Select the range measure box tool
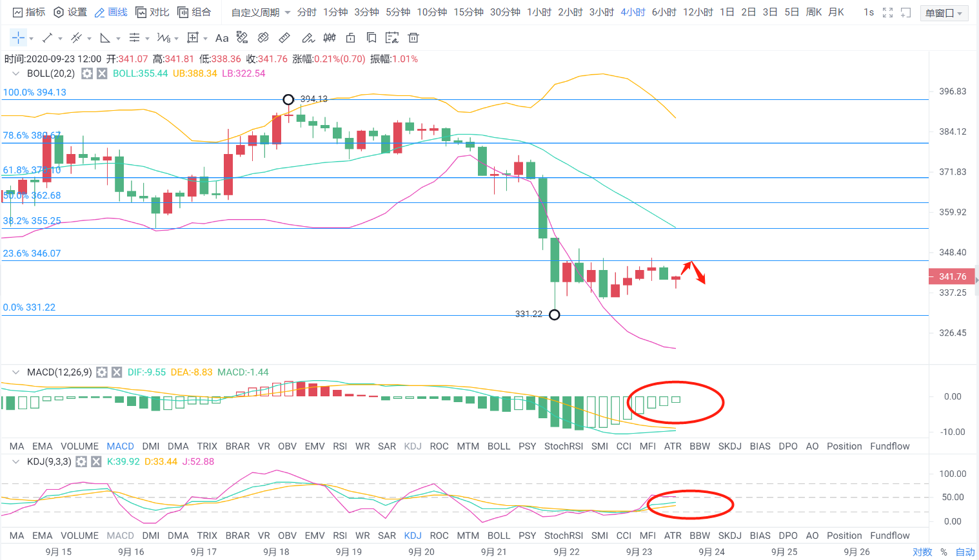 193,38
